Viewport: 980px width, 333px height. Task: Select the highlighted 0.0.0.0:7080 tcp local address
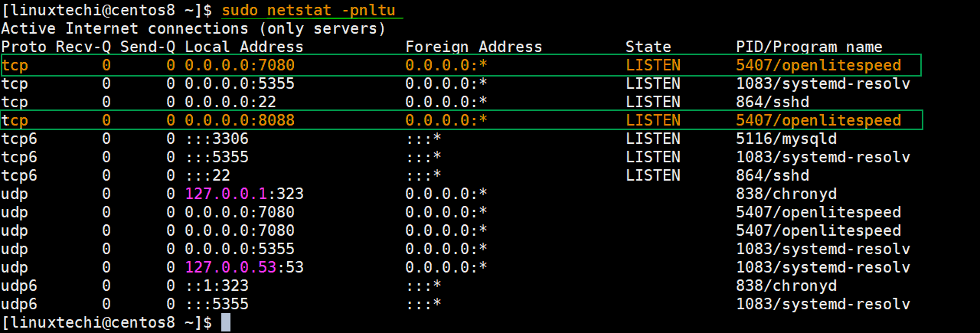(240, 65)
